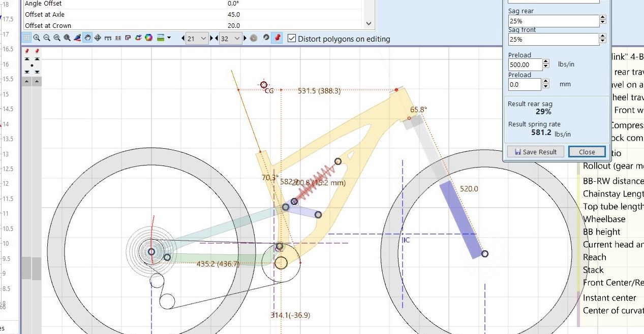Click left arrow before the 21 combo box
644x334 pixels.
tap(183, 39)
